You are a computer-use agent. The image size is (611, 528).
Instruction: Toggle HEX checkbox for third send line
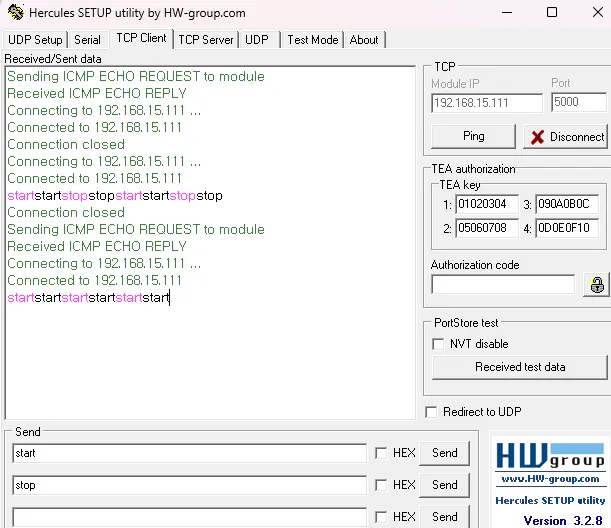point(381,517)
